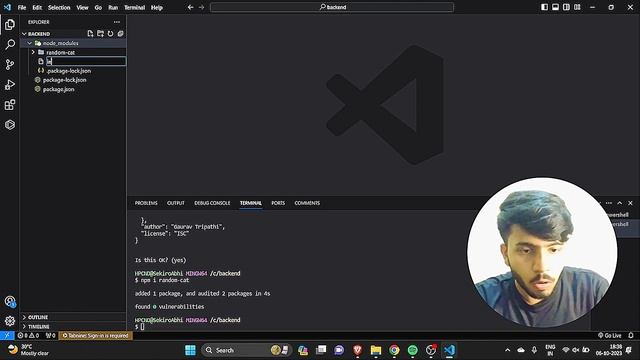
Task: Open package-lock.json in root folder
Action: (x=64, y=80)
